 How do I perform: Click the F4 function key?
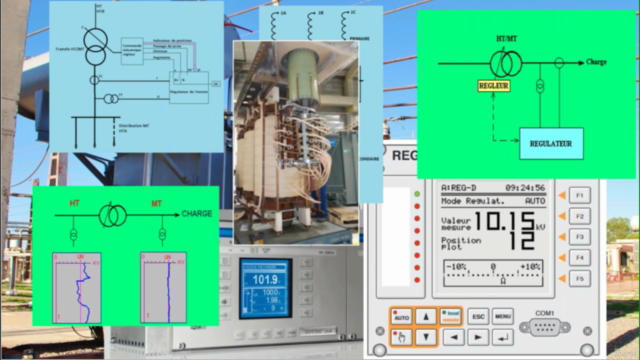pos(580,258)
